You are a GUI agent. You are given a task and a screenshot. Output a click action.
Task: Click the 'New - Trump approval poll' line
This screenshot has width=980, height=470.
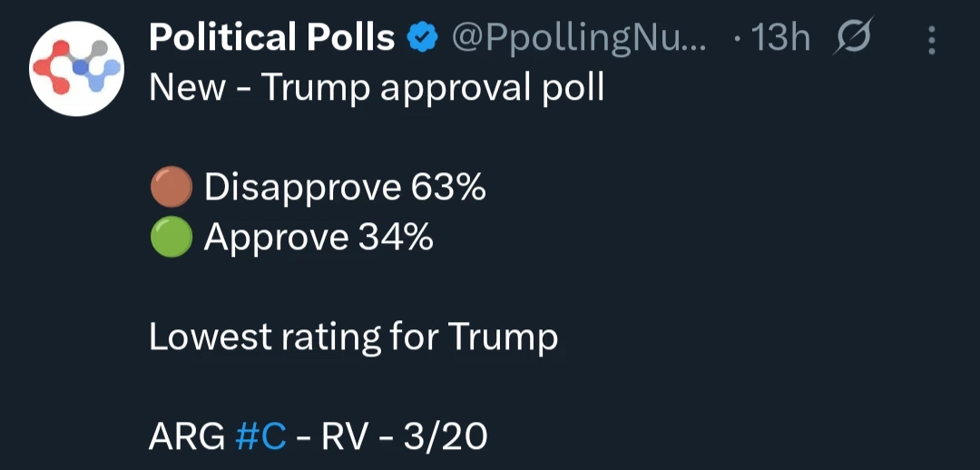pyautogui.click(x=376, y=89)
